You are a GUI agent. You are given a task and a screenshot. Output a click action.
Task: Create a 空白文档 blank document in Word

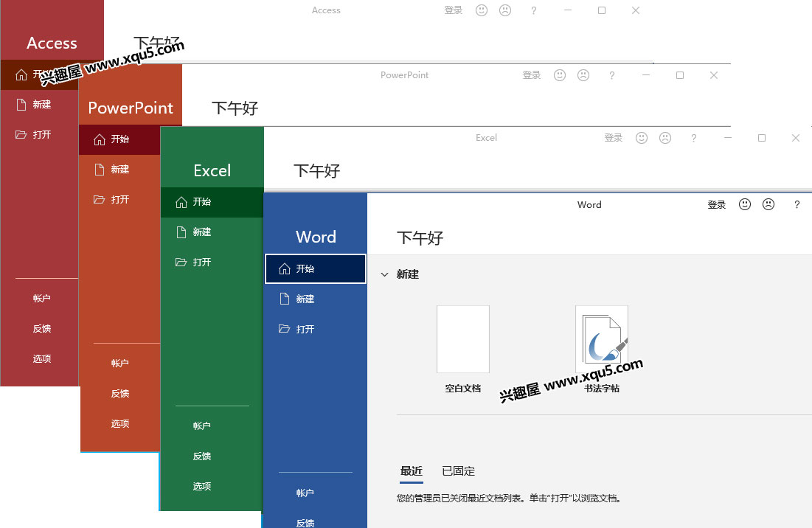463,350
